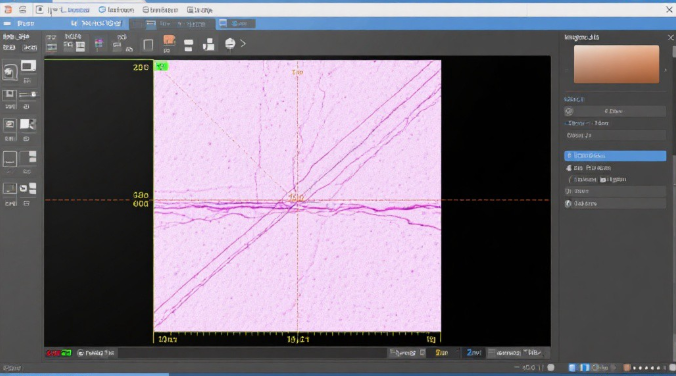Viewport: 676px width, 376px height.
Task: Select the leftmost blue tab with a dash icon
Action: coord(19,23)
